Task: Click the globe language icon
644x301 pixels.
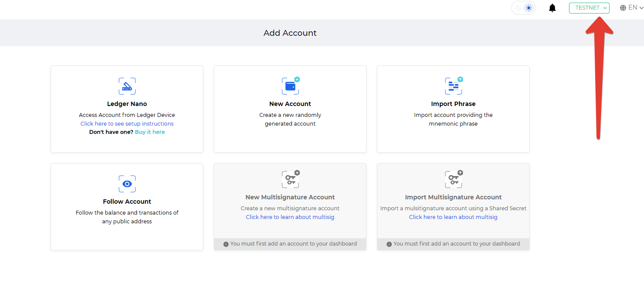Action: (x=623, y=8)
